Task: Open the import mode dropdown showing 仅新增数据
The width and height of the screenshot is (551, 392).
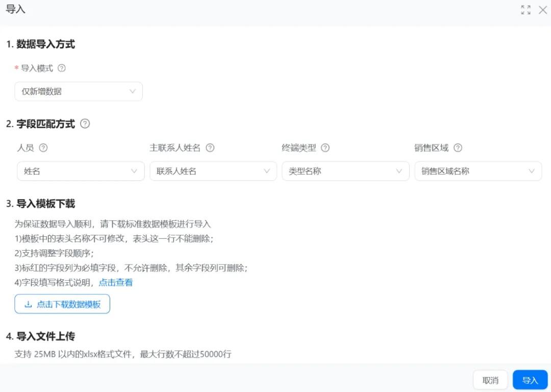Action: point(78,91)
